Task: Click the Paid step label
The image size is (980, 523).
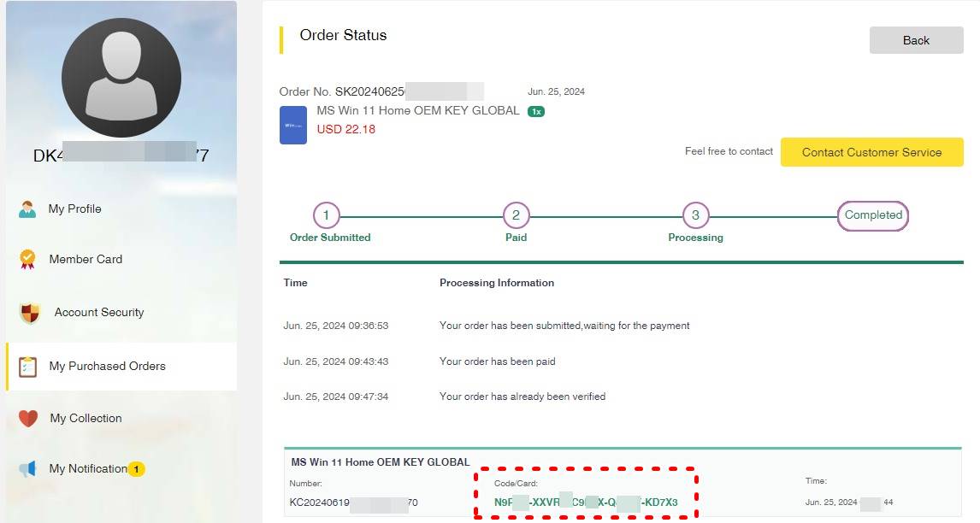Action: (517, 238)
